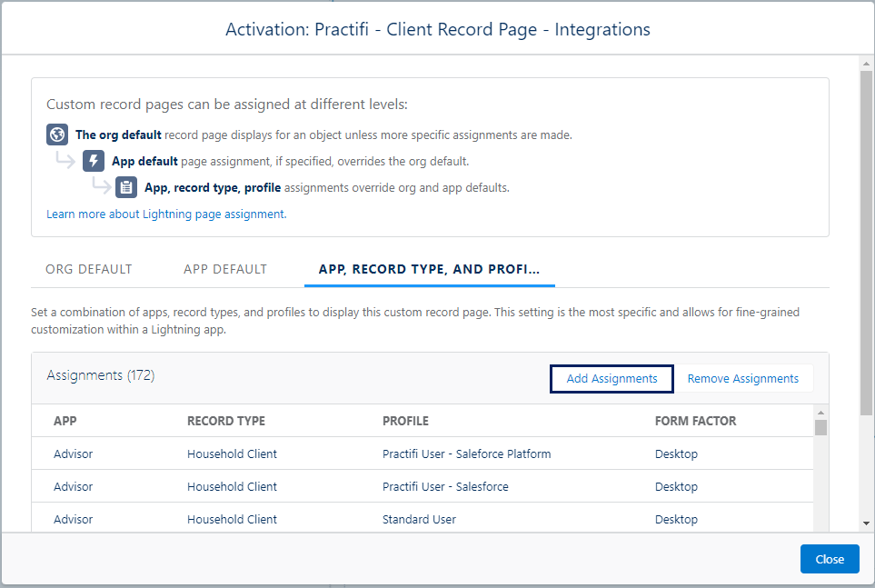Open Learn more about Lightning page assignment link
The height and width of the screenshot is (588, 875).
[x=166, y=214]
